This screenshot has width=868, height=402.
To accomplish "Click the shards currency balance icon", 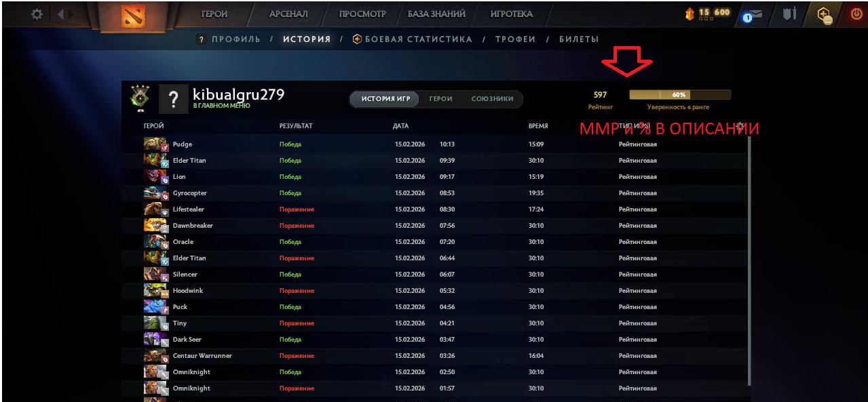I will tap(692, 14).
